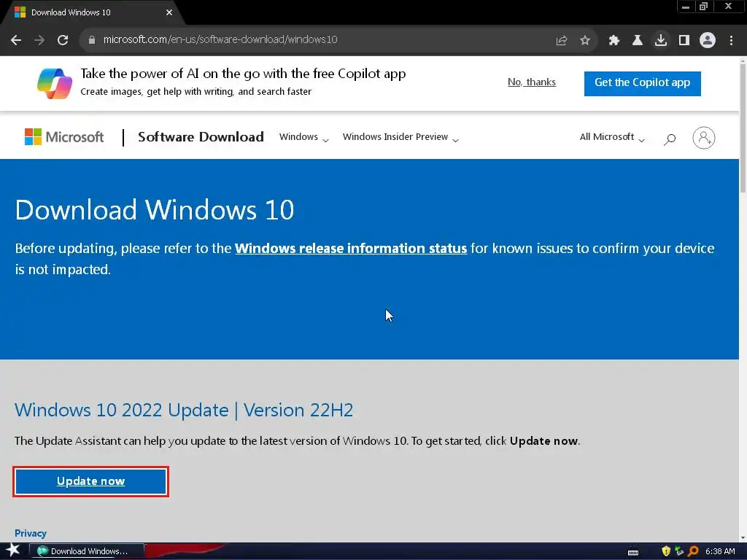Expand the Windows navigation menu
The image size is (747, 560).
303,137
